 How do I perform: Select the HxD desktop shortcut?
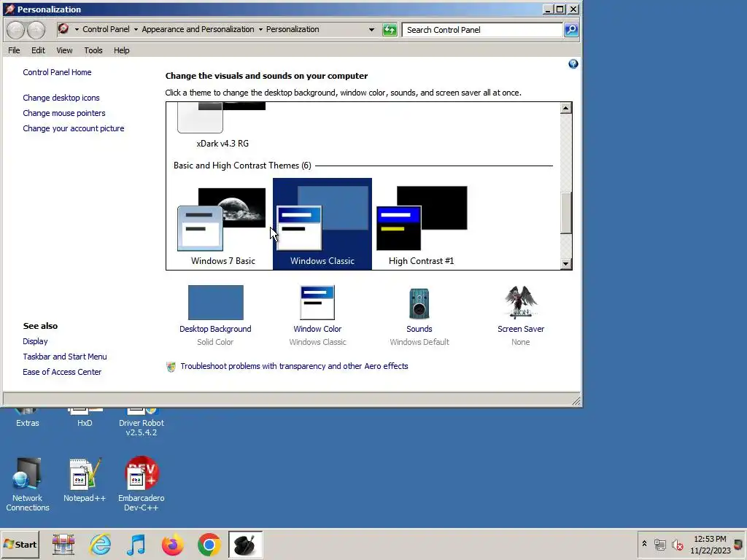[x=85, y=418]
